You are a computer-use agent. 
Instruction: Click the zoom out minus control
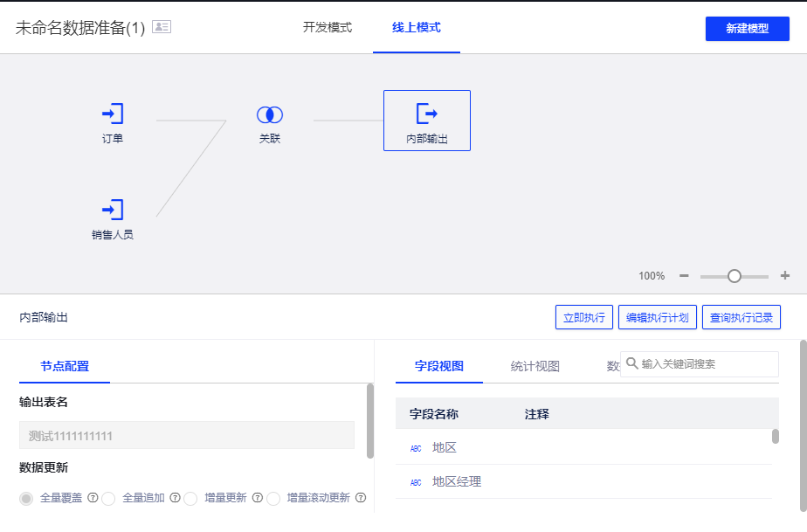[684, 275]
